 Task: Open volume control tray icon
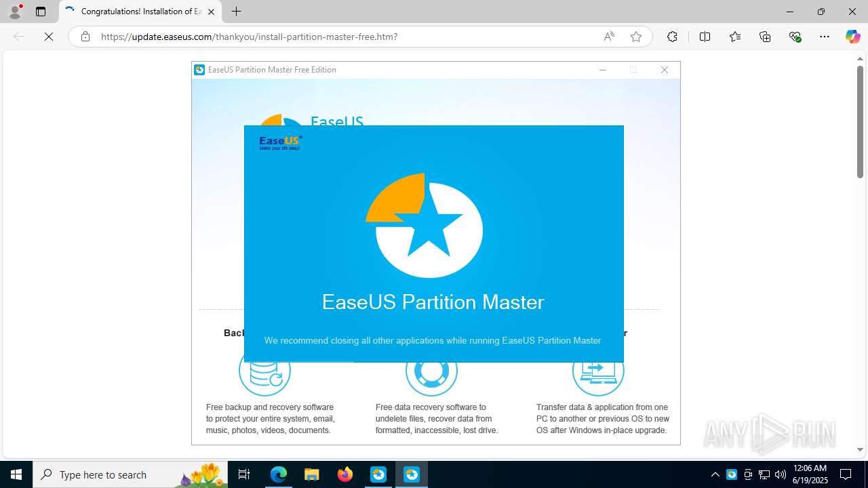coord(781,474)
